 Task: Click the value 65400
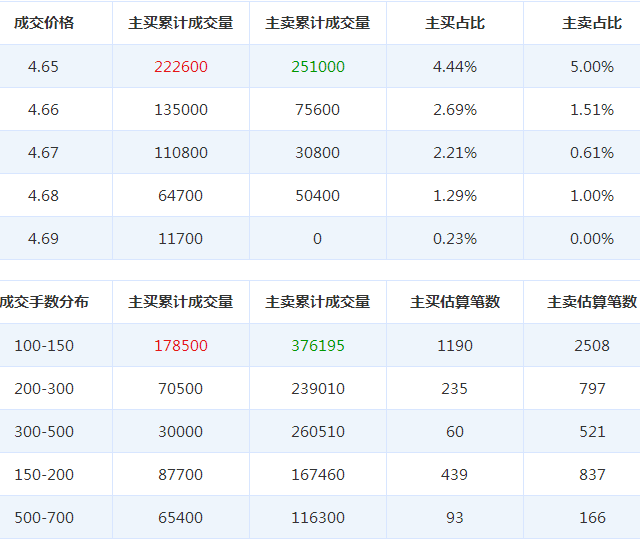click(x=180, y=518)
